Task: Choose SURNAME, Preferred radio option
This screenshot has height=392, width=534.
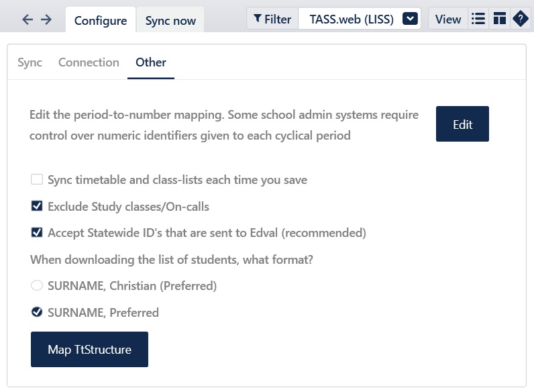Action: click(37, 312)
